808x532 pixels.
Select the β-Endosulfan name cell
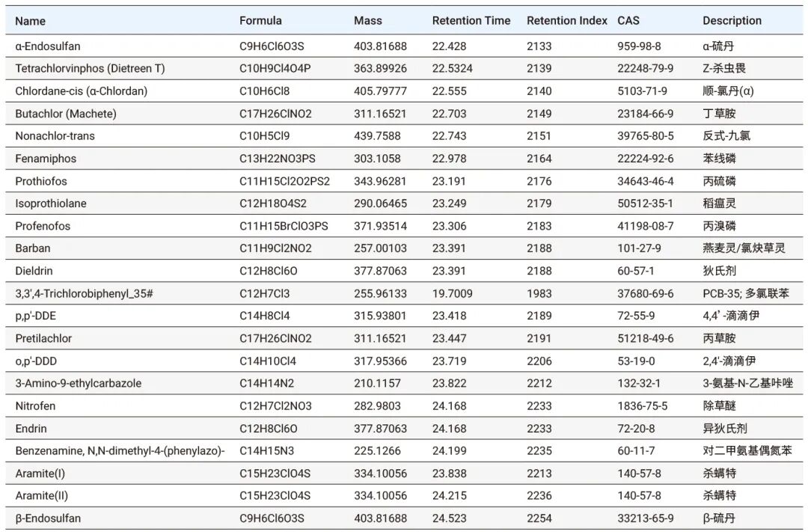pyautogui.click(x=48, y=518)
